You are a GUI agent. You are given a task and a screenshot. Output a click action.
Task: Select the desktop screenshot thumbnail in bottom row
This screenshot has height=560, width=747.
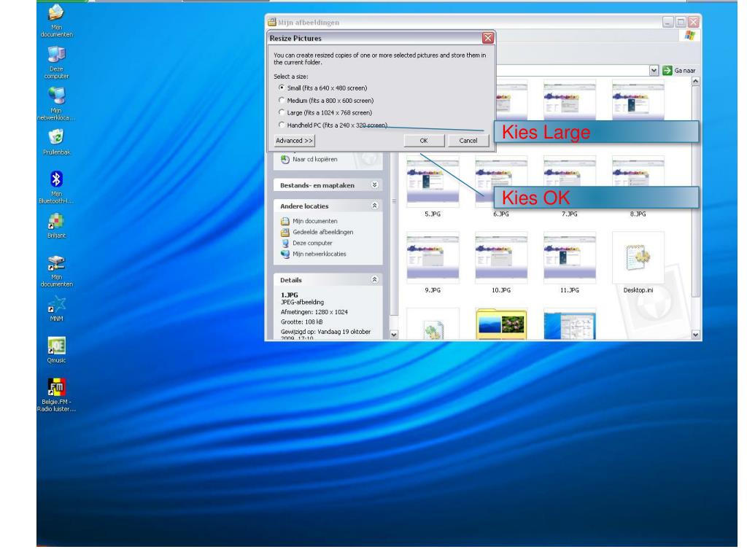pyautogui.click(x=569, y=324)
